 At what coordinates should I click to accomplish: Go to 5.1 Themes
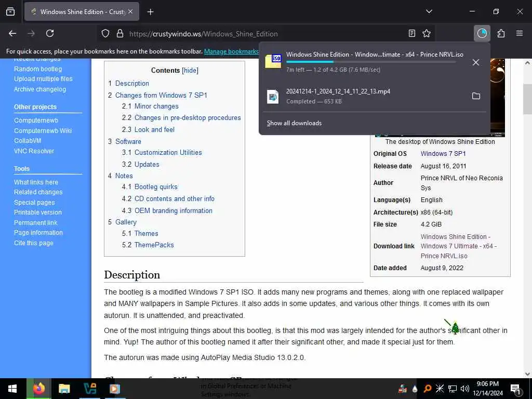(146, 233)
